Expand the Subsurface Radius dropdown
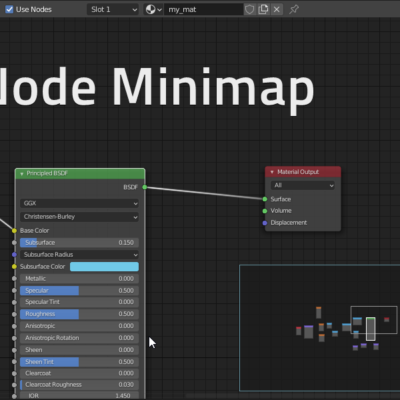This screenshot has width=400, height=400. pos(79,255)
